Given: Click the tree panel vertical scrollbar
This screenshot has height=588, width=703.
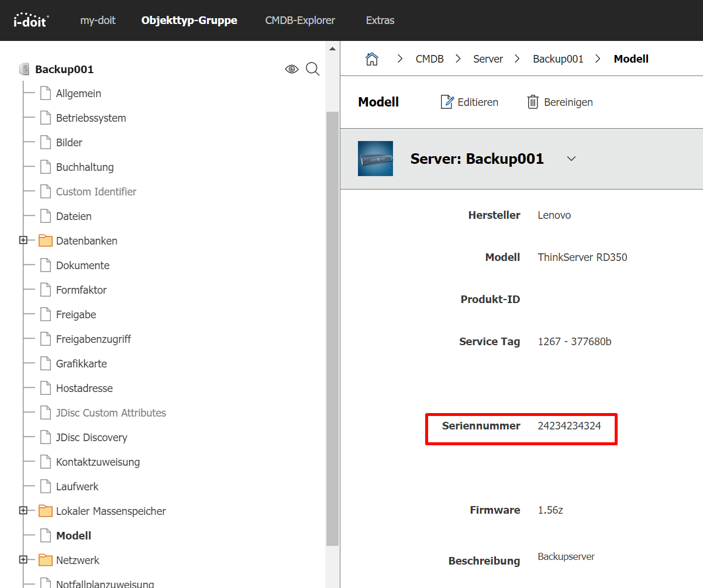Looking at the screenshot, I should point(332,328).
